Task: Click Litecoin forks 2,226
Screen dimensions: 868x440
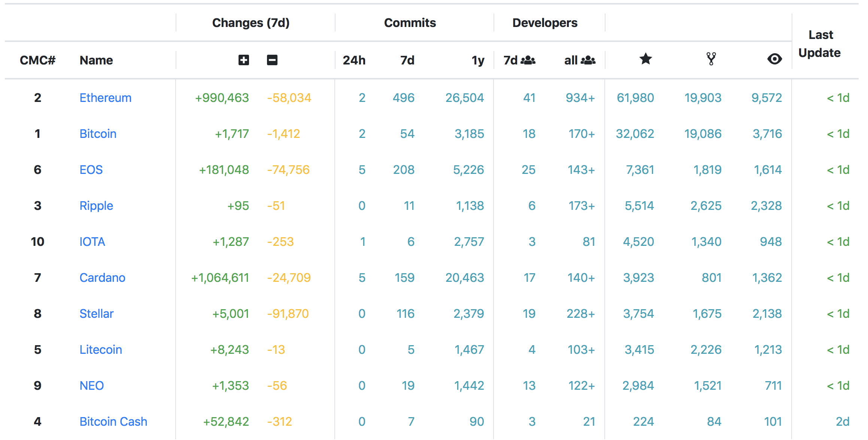Action: (706, 350)
